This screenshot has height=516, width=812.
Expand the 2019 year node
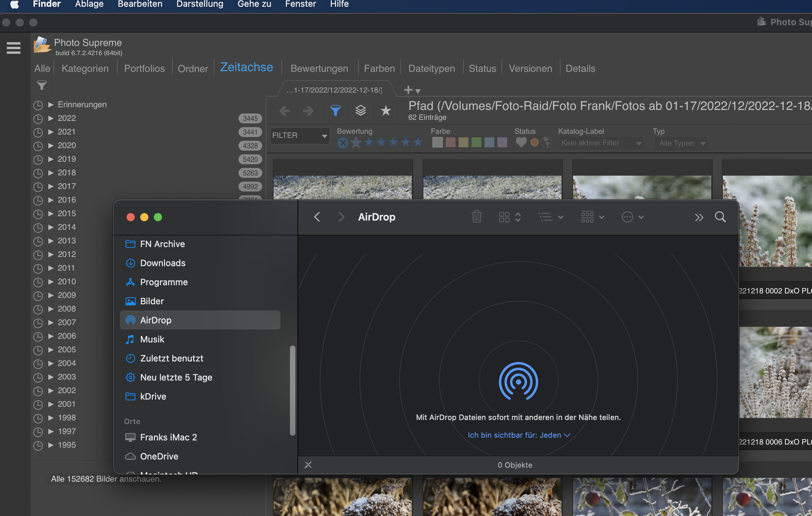click(x=51, y=159)
